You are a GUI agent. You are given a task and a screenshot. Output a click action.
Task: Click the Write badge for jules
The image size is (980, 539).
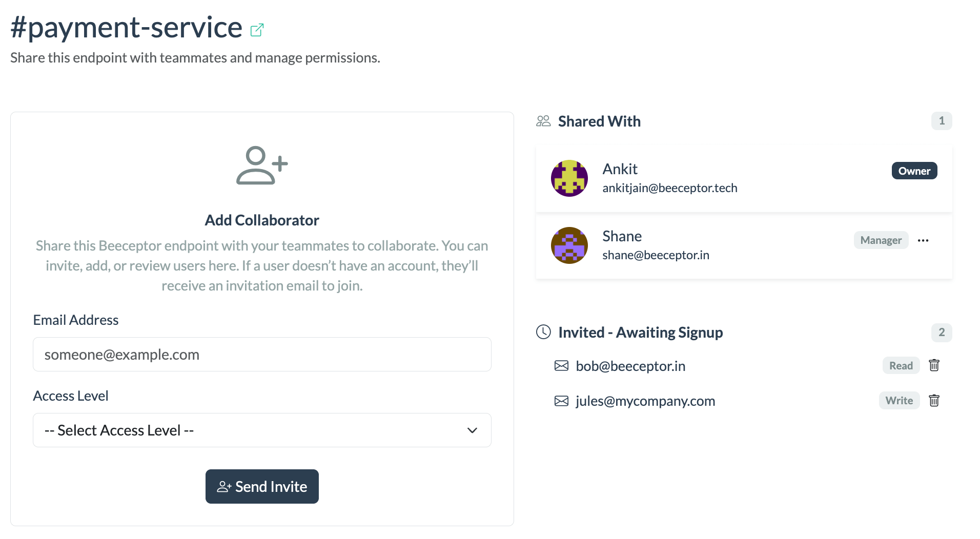coord(899,401)
